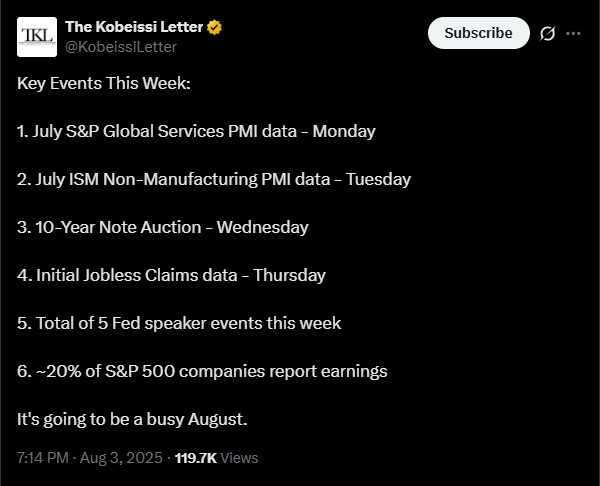Open the Grok explain-post icon

[547, 33]
